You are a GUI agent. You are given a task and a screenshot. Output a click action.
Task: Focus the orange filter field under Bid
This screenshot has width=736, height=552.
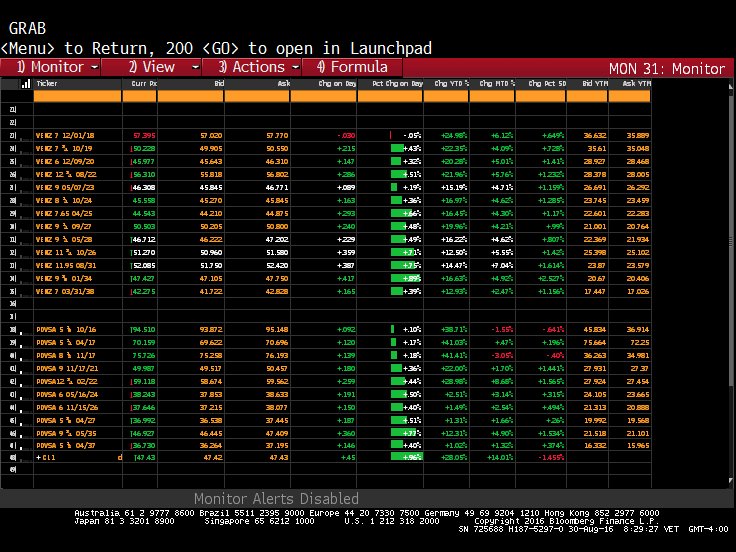click(x=191, y=96)
